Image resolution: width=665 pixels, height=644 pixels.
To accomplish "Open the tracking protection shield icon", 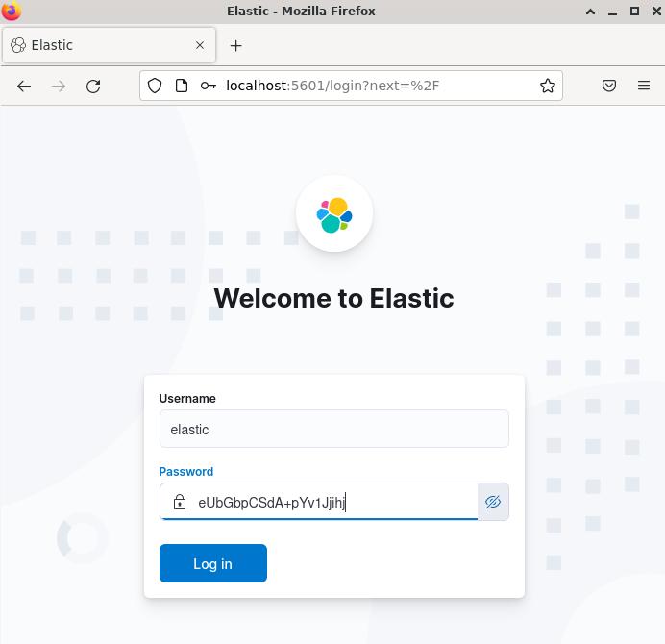I will pos(155,86).
